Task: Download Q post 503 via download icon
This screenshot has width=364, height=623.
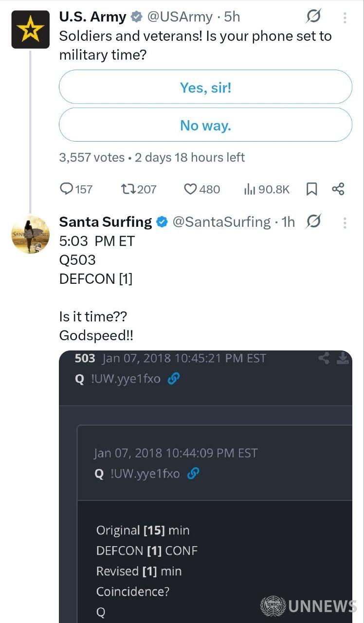Action: [343, 358]
